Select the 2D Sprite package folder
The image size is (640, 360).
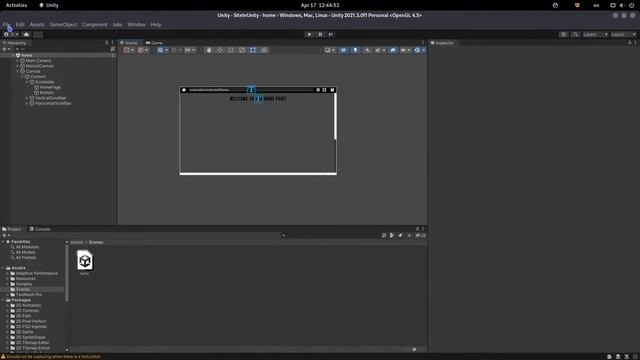tap(24, 332)
